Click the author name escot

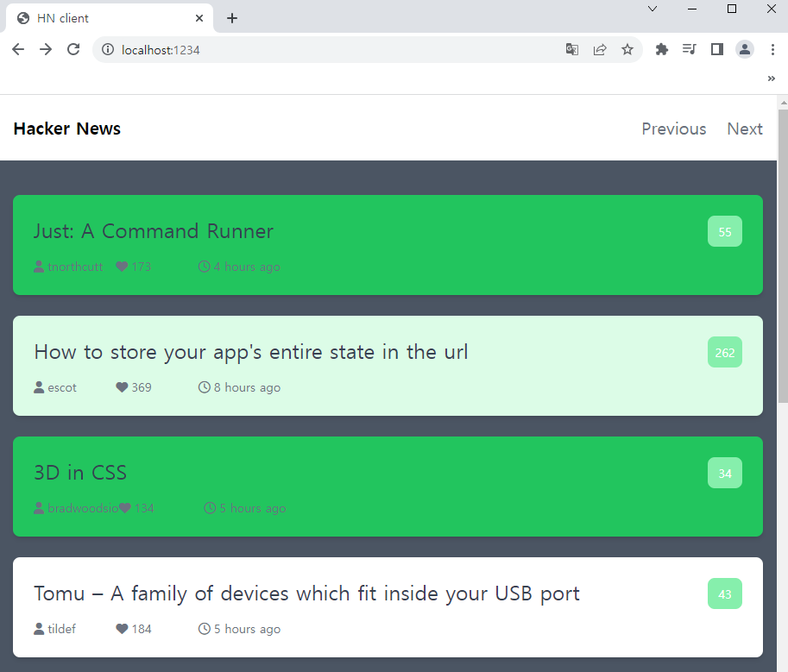[62, 387]
